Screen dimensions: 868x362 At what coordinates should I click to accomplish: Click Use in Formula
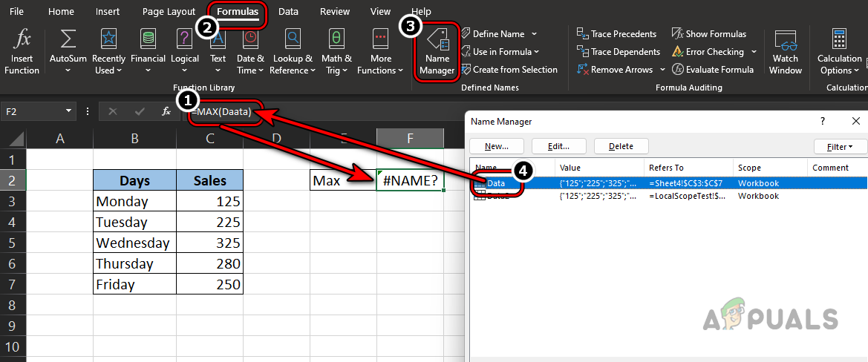[x=496, y=51]
